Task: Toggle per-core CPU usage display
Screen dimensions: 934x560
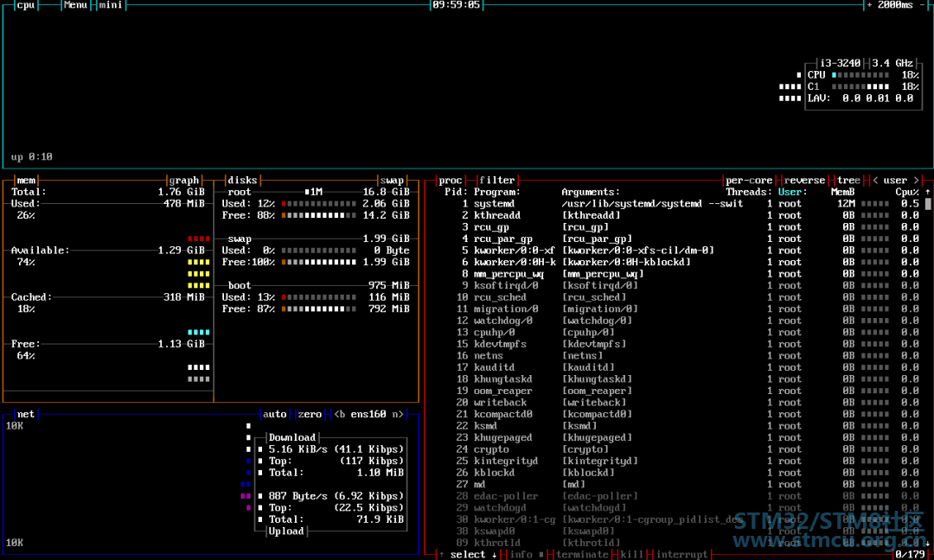Action: coord(749,181)
